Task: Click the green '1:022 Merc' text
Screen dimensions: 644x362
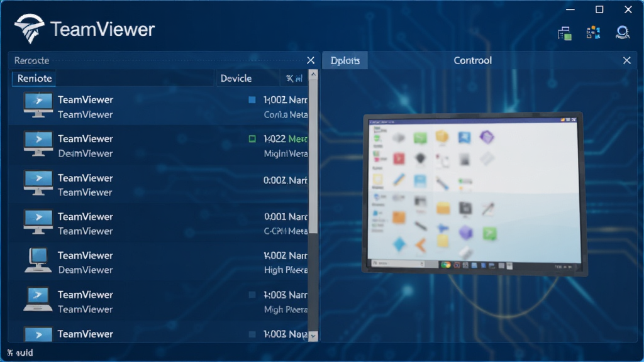Action: pyautogui.click(x=286, y=139)
